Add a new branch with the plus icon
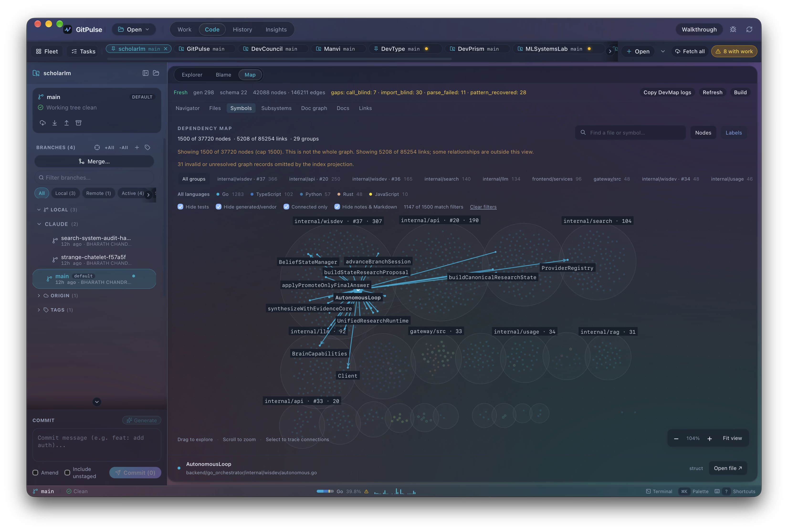788x532 pixels. (137, 147)
